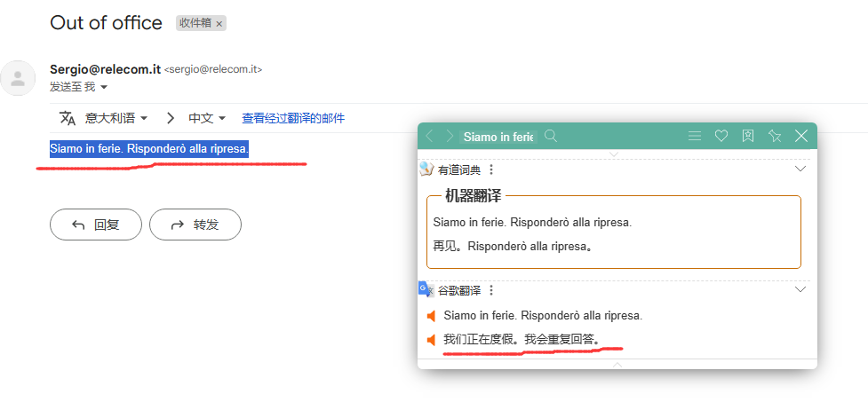Click the magnifier search icon in popup
Viewport: 868px width, 402px height.
click(550, 136)
